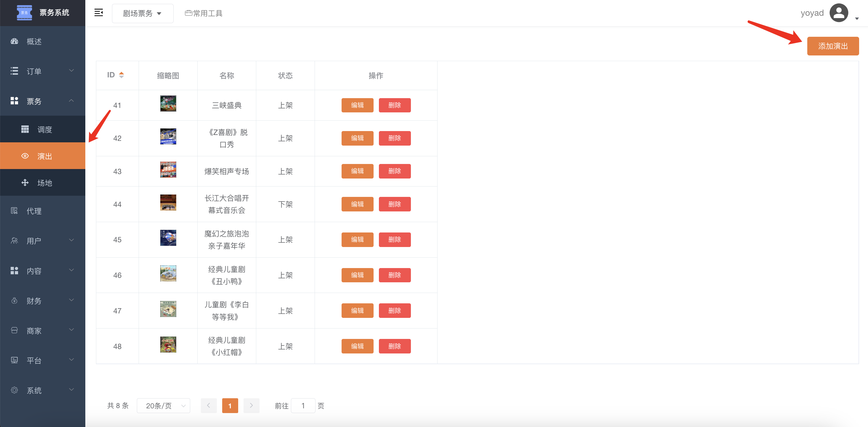Open the 剧场票务 dropdown
This screenshot has width=868, height=427.
coord(142,13)
